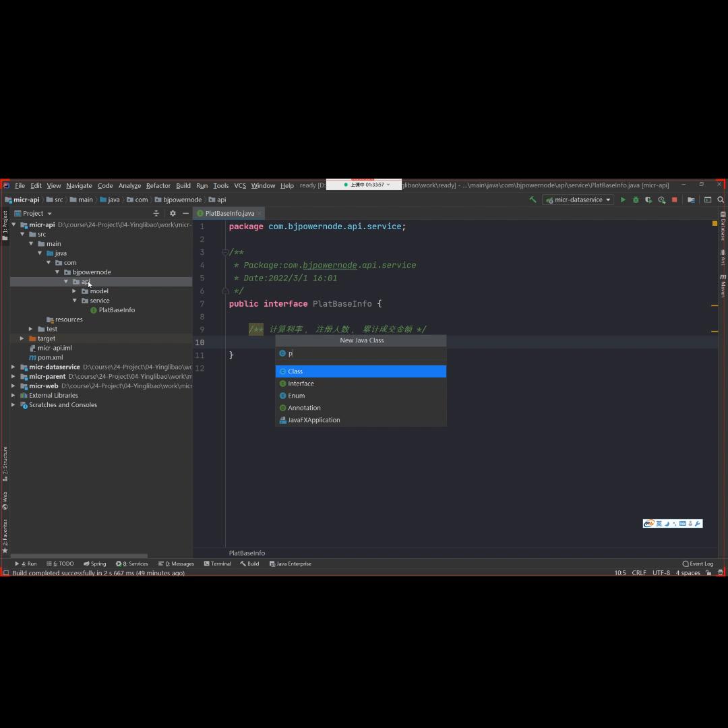The width and height of the screenshot is (728, 728).
Task: Open the Event Log panel
Action: 698,564
